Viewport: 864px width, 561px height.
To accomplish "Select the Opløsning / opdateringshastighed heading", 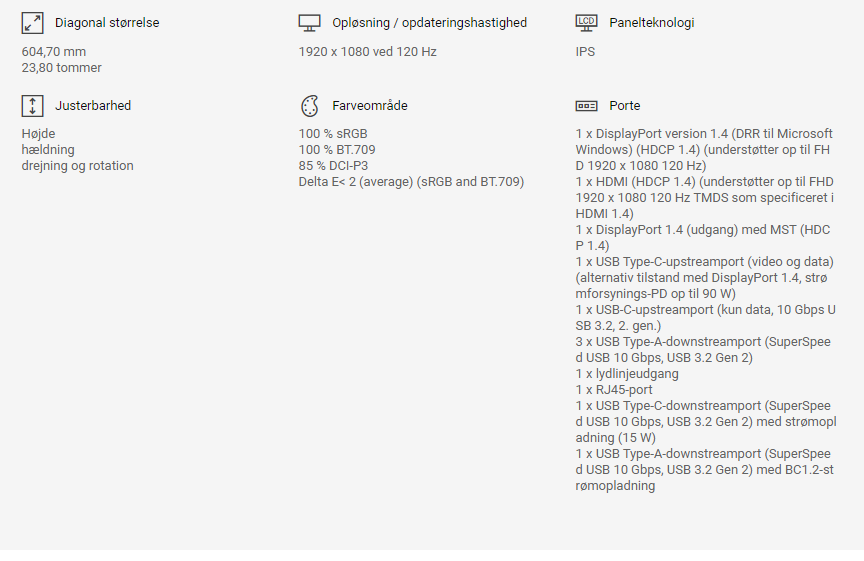I will (x=429, y=23).
